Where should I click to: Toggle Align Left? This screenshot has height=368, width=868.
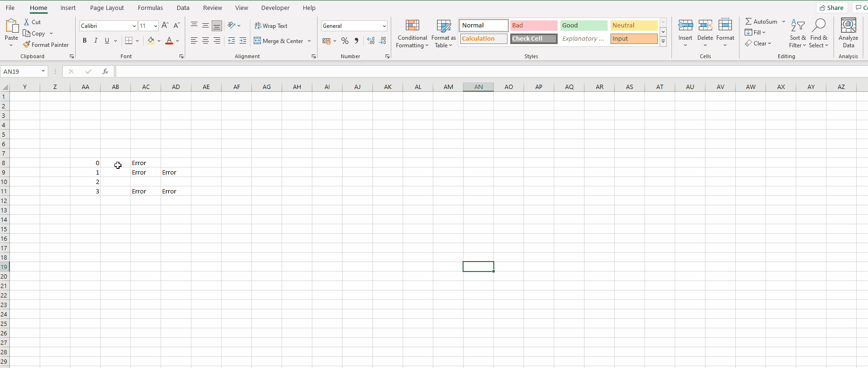[x=194, y=41]
